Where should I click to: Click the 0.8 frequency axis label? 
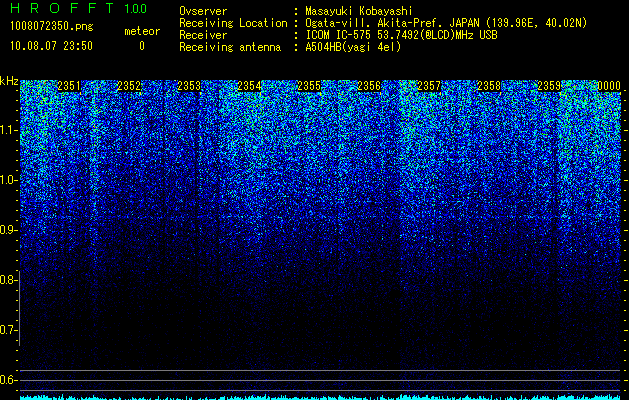pos(7,280)
